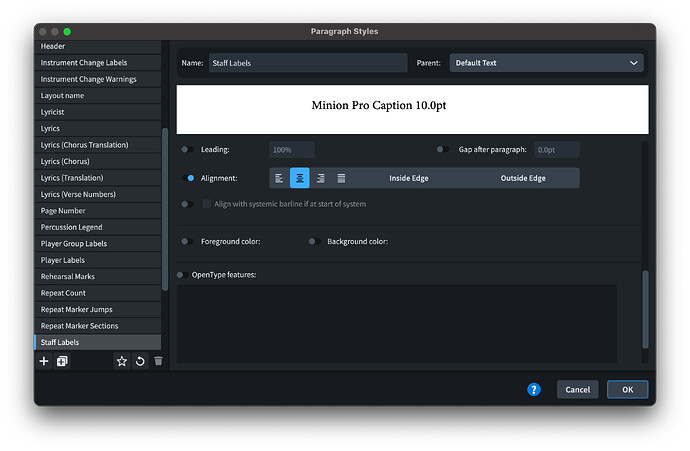Viewport: 690px width, 451px height.
Task: Click the OK button
Action: (x=628, y=389)
